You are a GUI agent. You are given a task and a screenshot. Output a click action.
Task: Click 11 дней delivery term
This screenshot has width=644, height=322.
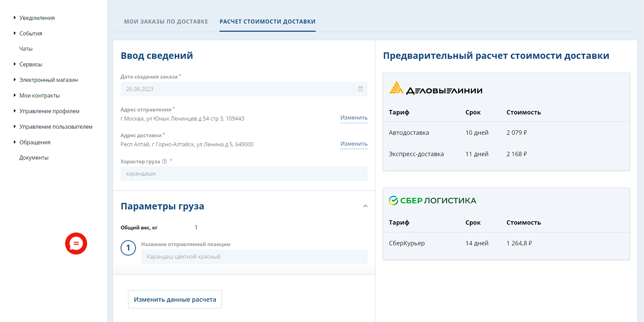tap(477, 154)
